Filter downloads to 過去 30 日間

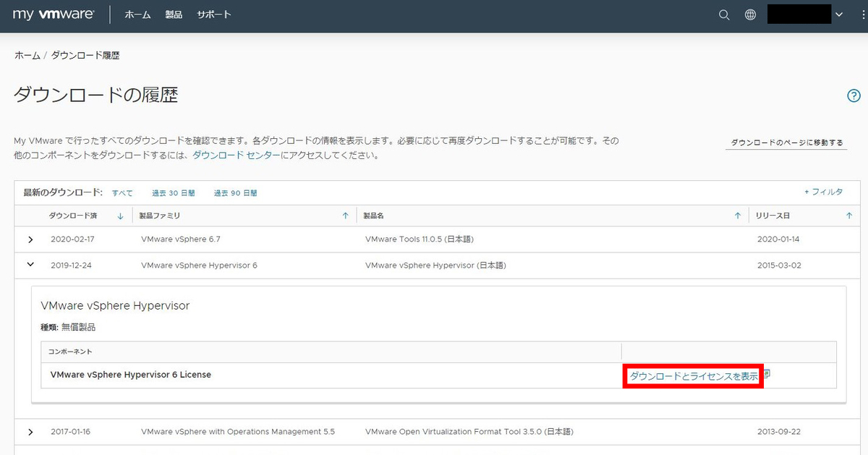tap(173, 193)
